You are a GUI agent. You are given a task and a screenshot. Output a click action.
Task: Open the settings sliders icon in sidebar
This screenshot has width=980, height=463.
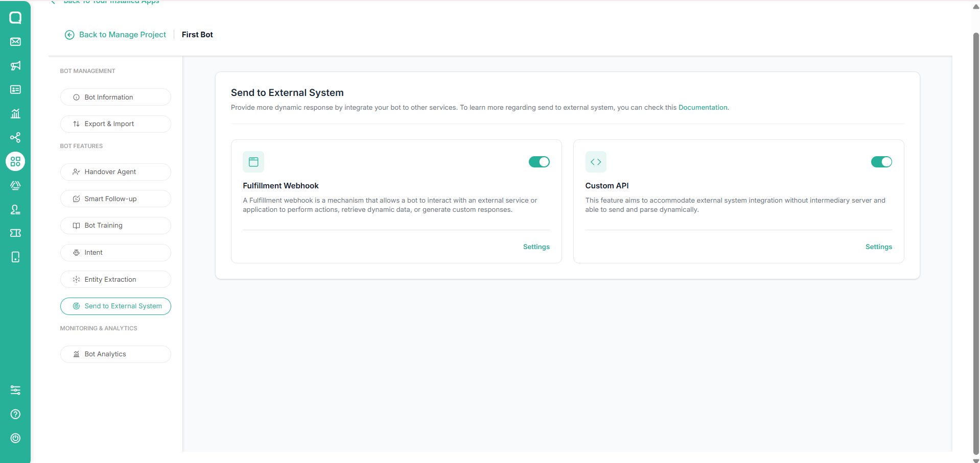15,390
